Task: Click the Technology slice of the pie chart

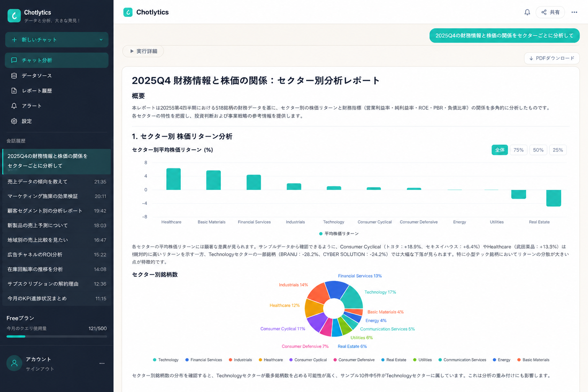Action: click(353, 298)
